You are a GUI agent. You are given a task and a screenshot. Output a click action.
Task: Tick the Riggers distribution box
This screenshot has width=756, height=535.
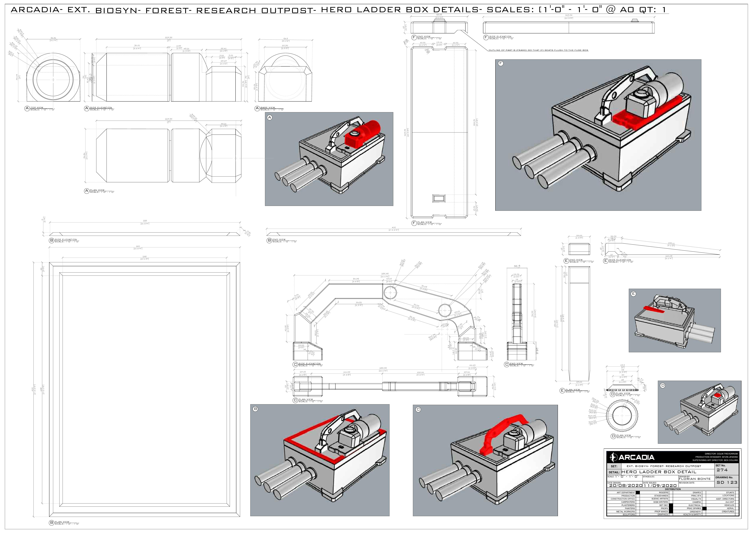671,492
